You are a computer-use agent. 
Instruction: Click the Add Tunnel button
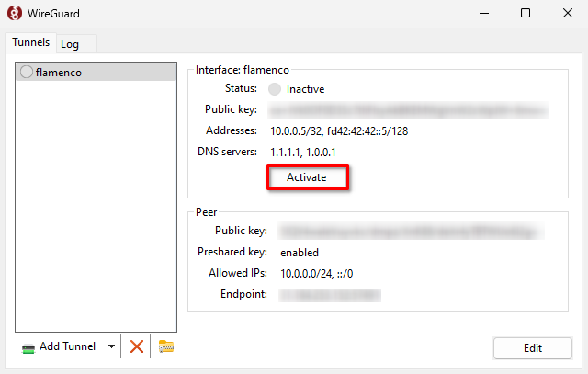pos(59,346)
